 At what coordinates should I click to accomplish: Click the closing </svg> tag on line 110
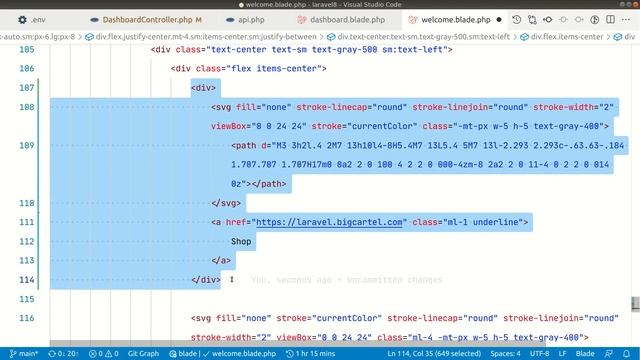tap(226, 203)
